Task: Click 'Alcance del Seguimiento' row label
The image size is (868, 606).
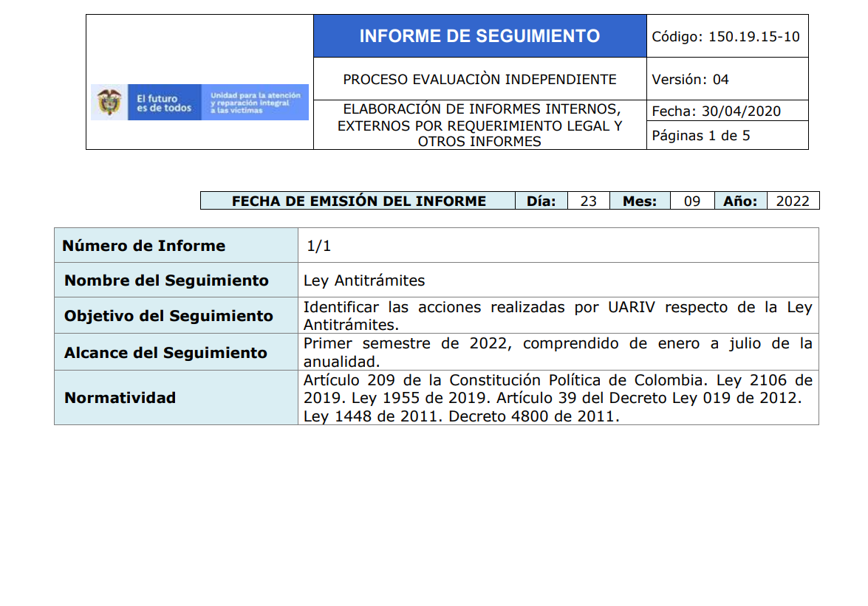Action: pyautogui.click(x=166, y=353)
